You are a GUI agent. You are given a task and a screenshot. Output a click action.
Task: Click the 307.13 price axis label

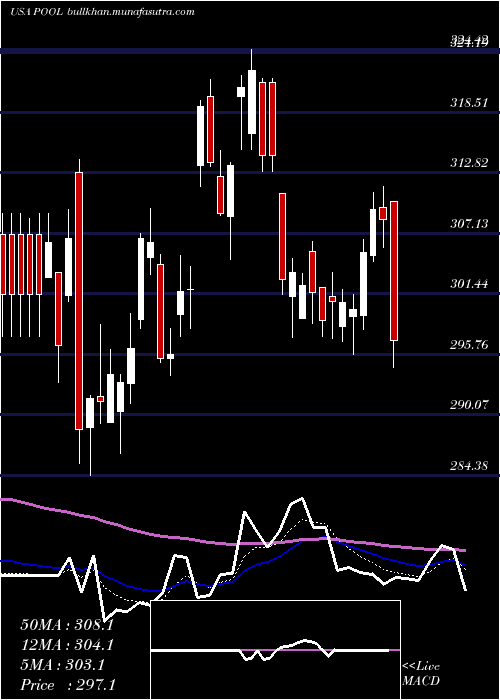[x=469, y=224]
